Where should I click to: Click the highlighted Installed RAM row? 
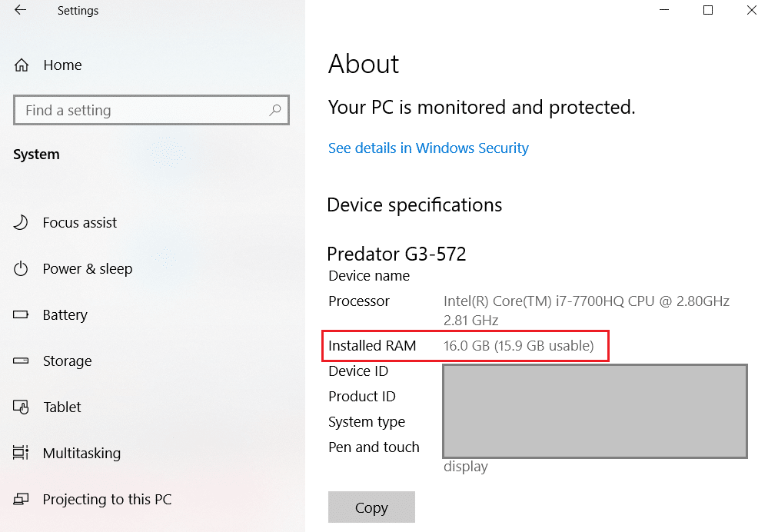(x=465, y=346)
